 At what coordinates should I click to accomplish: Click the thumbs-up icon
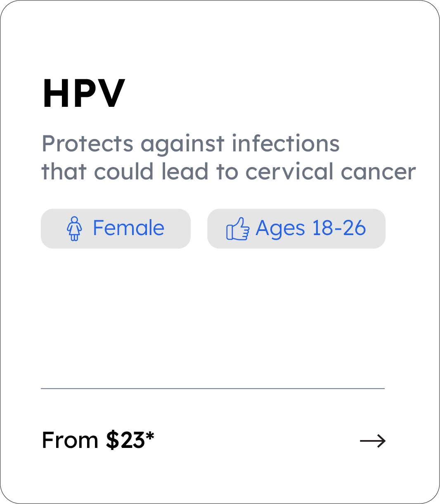pos(238,229)
